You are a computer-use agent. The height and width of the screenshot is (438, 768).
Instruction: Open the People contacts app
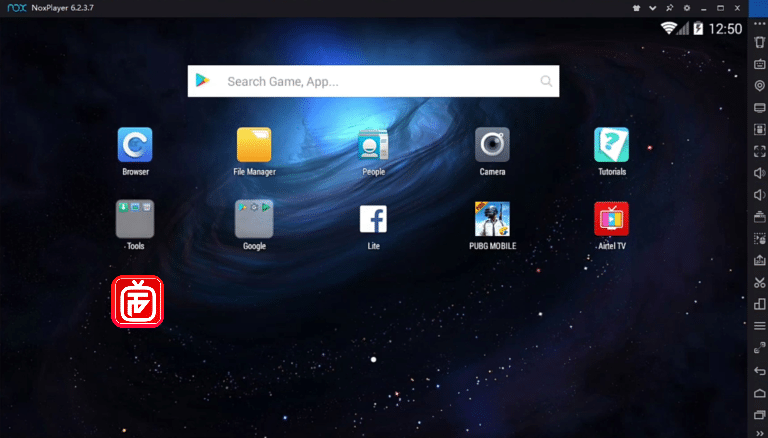373,145
